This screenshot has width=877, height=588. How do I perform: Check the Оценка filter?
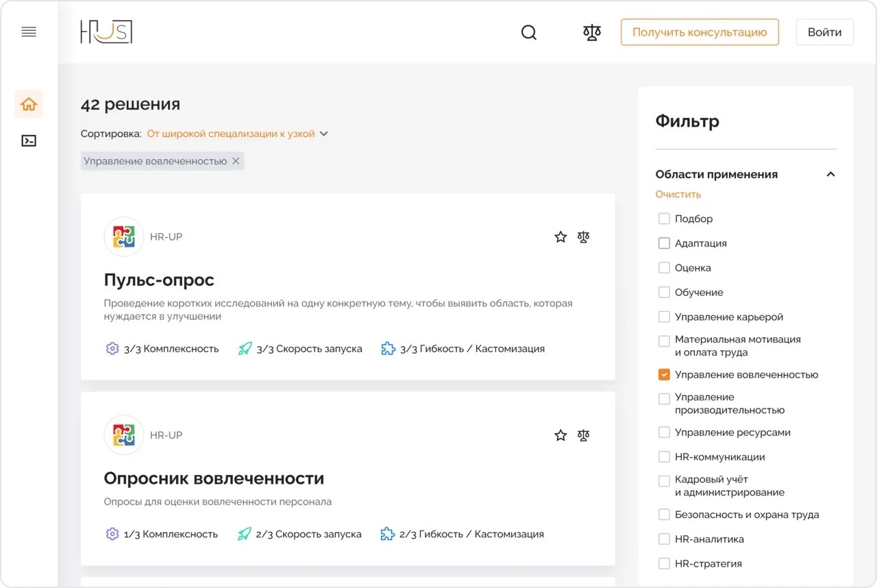pos(664,268)
